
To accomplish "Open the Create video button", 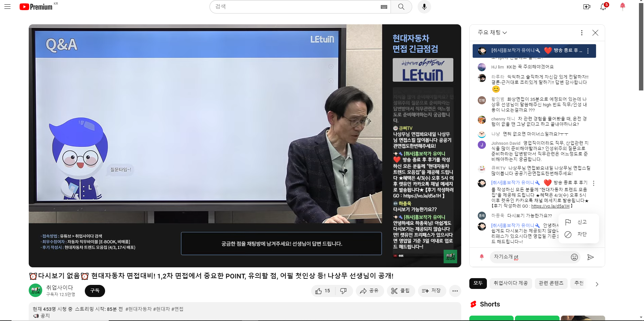I will tap(587, 7).
